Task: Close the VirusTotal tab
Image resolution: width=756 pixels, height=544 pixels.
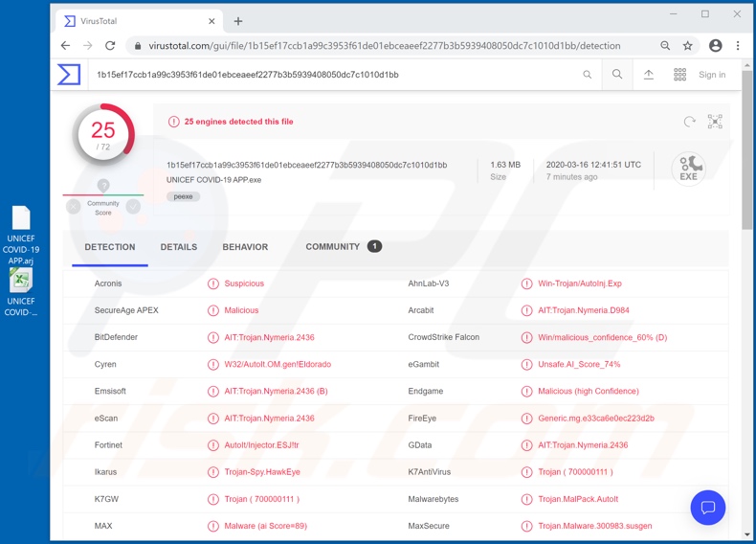Action: (x=211, y=21)
